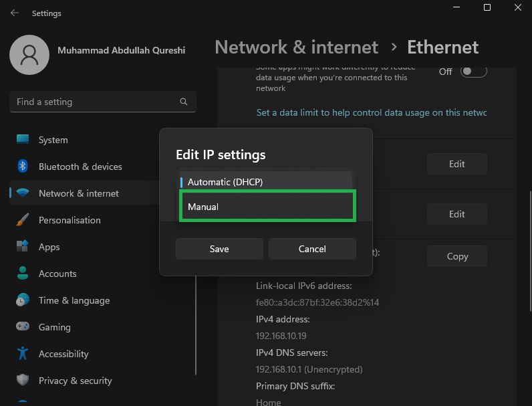Open Network & internet sidebar item
This screenshot has width=532, height=406.
point(79,193)
